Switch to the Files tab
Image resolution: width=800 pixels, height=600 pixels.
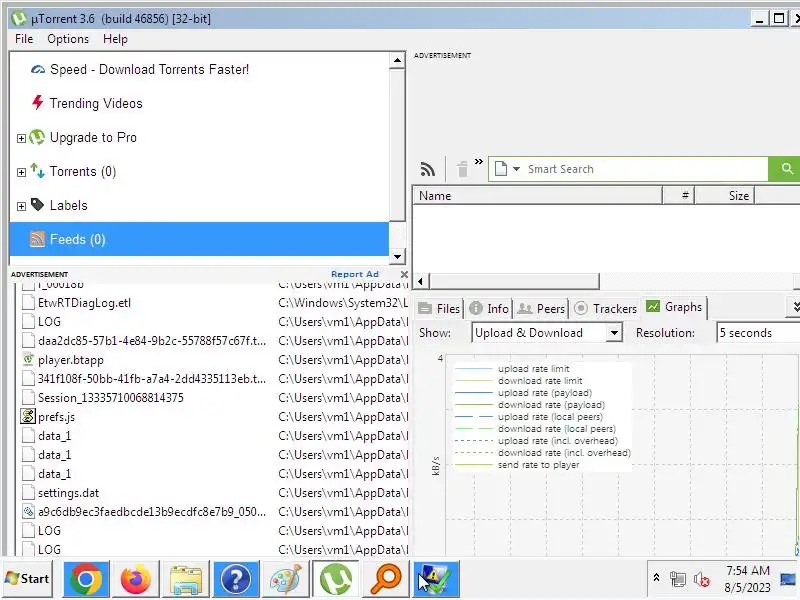click(x=439, y=309)
